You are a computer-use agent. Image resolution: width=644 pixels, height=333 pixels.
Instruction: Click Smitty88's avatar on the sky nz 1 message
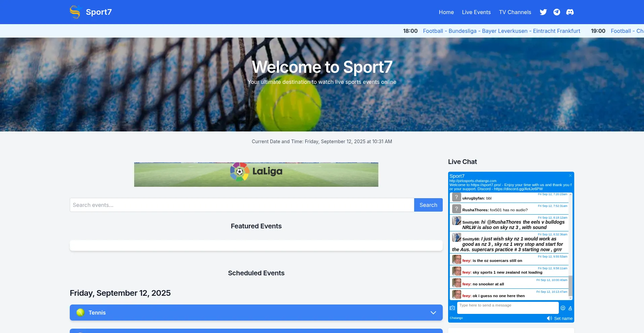click(x=457, y=237)
